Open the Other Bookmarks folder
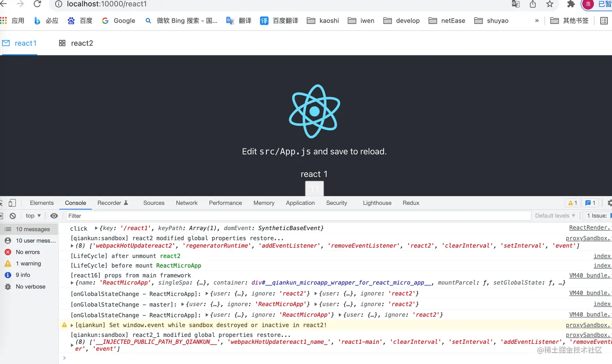This screenshot has width=612, height=364. (x=569, y=21)
